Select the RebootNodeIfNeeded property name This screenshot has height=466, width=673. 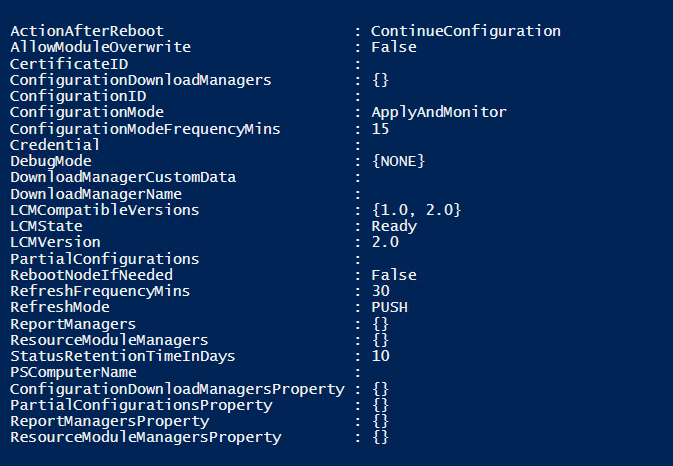(91, 275)
